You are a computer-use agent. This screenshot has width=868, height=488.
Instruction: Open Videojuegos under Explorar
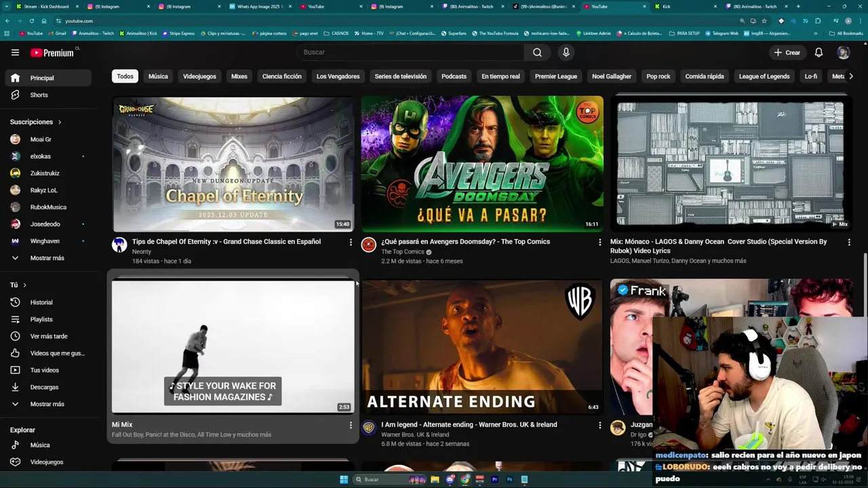(x=47, y=462)
